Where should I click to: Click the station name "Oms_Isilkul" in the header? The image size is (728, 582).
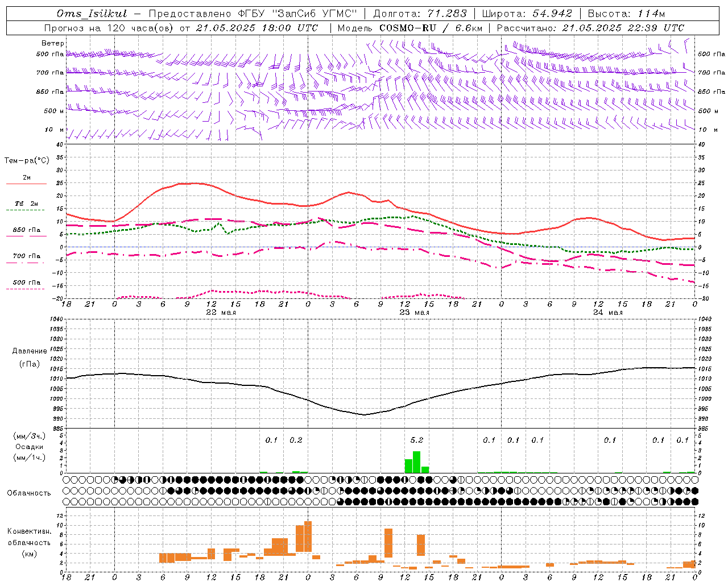coord(92,14)
